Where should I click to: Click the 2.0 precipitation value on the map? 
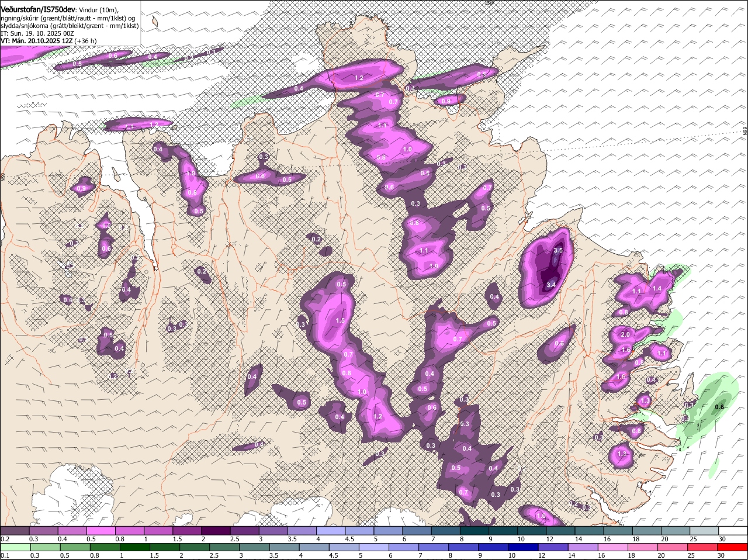click(x=625, y=334)
